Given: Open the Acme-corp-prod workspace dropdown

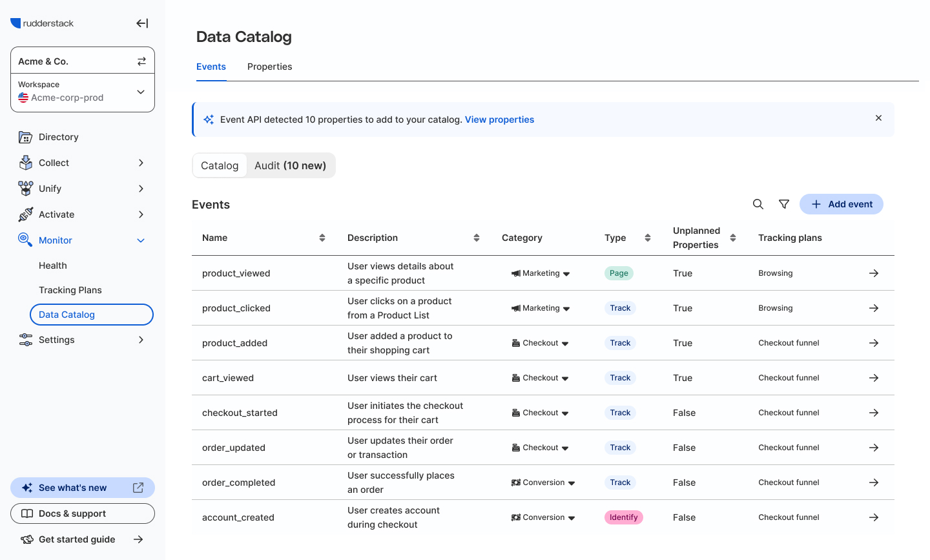Looking at the screenshot, I should [x=140, y=92].
